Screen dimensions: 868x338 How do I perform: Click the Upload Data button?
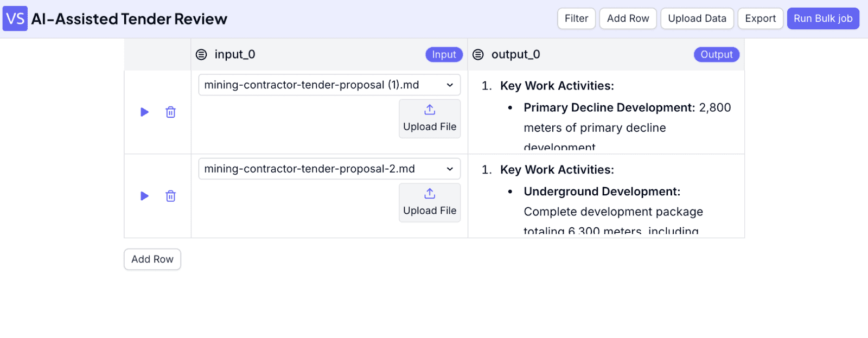click(697, 18)
